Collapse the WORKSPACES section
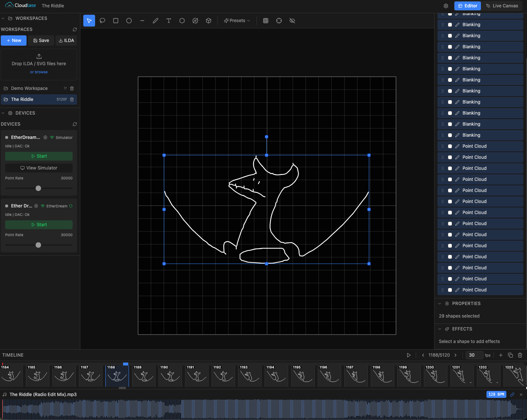 click(3, 18)
